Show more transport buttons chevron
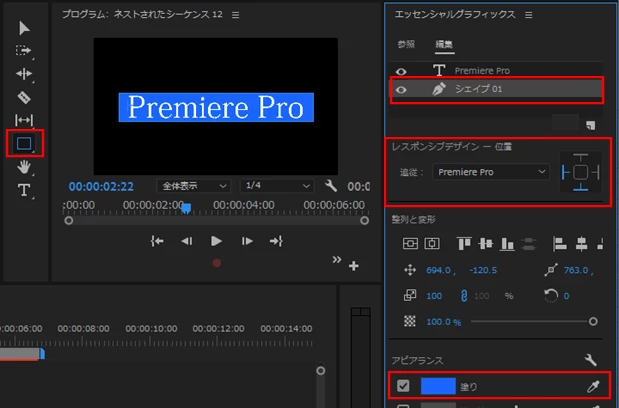The width and height of the screenshot is (619, 408). [336, 260]
